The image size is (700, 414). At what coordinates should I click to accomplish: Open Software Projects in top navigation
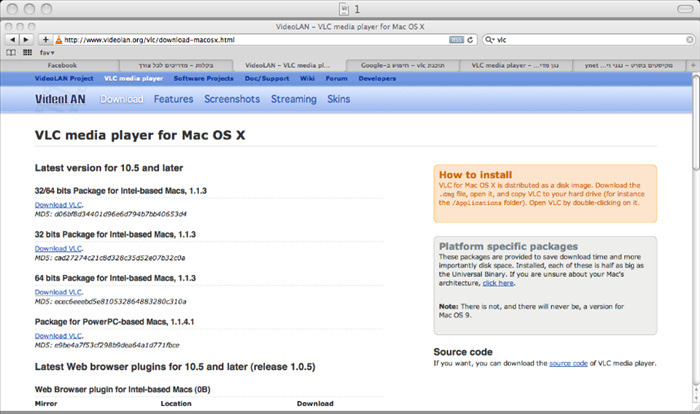pyautogui.click(x=204, y=79)
